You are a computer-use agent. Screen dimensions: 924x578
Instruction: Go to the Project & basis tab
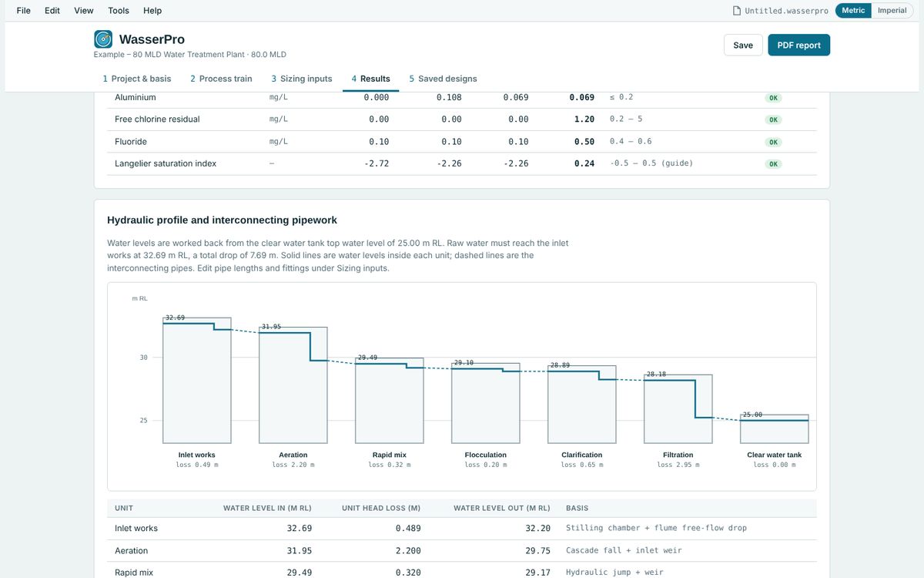[137, 79]
